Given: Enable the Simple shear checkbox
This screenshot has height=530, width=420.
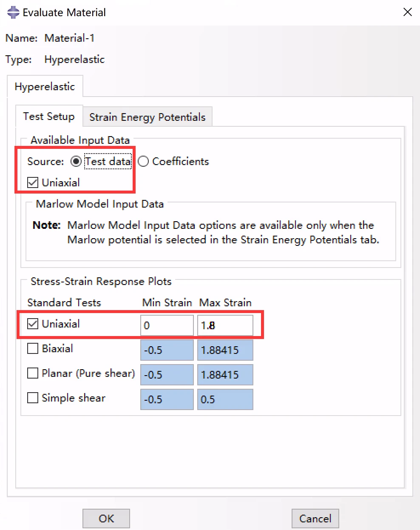Looking at the screenshot, I should [x=33, y=398].
